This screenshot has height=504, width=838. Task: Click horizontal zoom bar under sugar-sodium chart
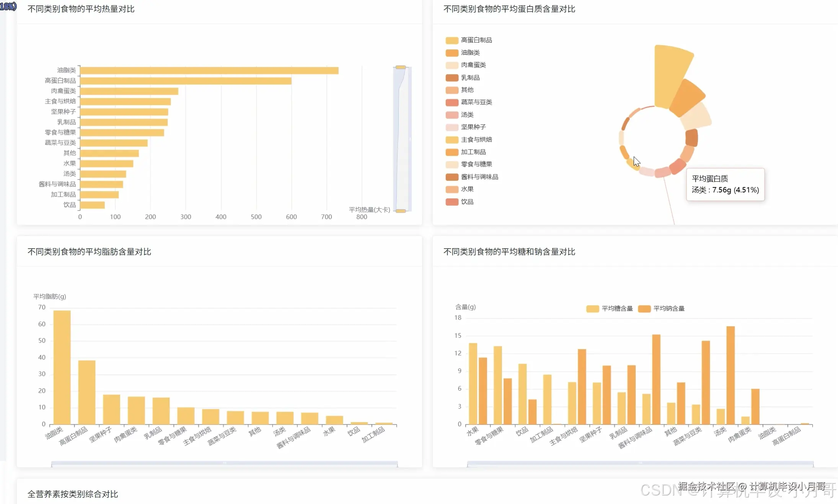point(640,463)
